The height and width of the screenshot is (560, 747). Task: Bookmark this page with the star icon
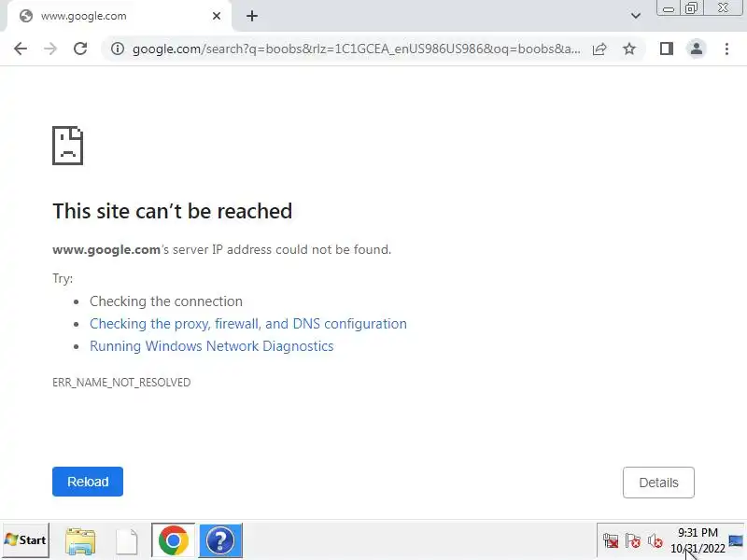coord(629,49)
